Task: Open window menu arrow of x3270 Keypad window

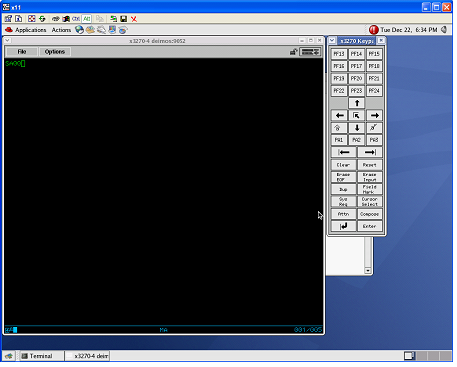Action: coord(332,41)
